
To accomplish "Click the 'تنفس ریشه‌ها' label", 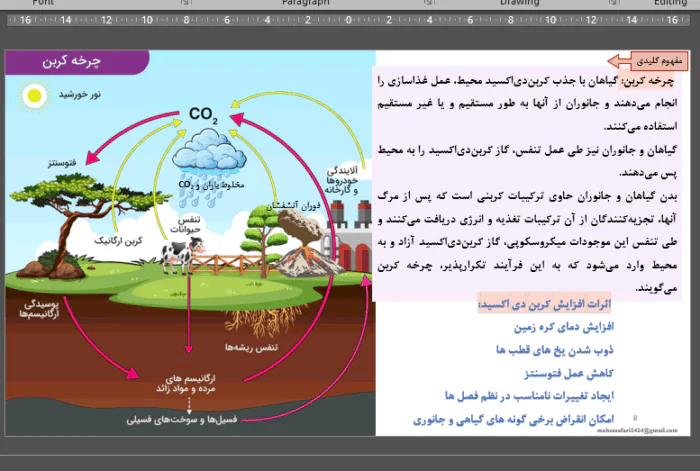I will (x=251, y=347).
